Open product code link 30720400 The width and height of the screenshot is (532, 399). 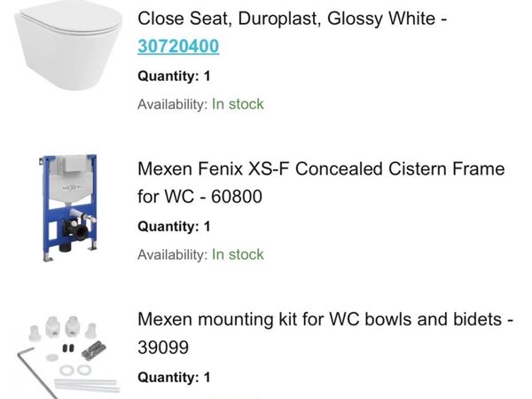coord(178,46)
